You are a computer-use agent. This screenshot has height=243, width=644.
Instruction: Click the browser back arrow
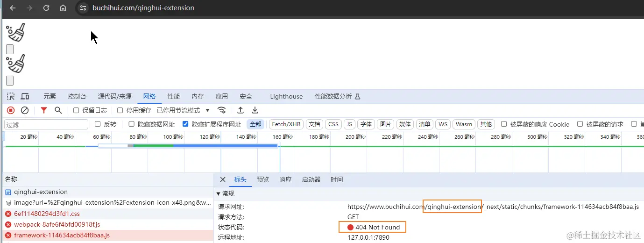13,8
